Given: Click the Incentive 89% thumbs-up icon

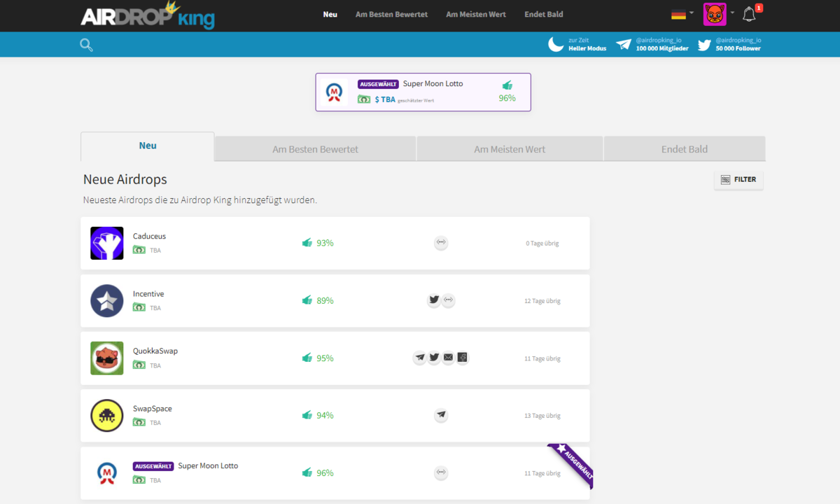Looking at the screenshot, I should 307,300.
